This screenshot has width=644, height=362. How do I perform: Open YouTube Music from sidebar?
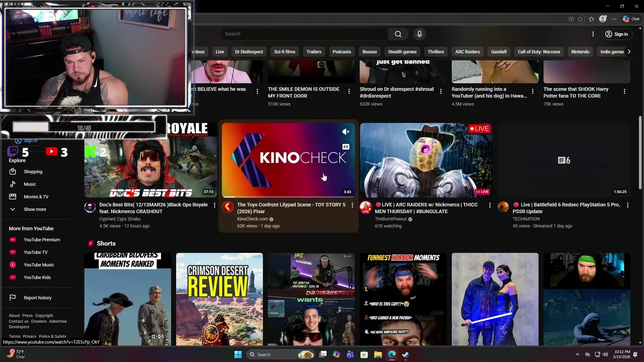coord(39,265)
